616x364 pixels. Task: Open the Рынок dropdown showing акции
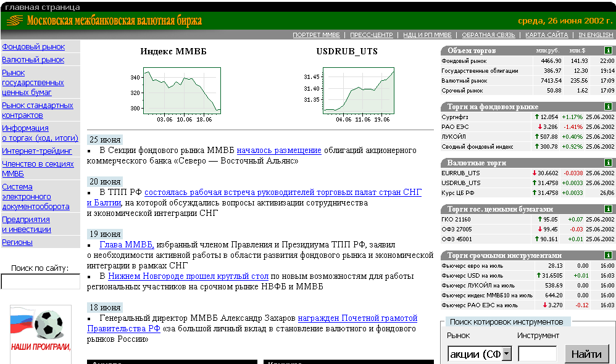[x=480, y=354]
